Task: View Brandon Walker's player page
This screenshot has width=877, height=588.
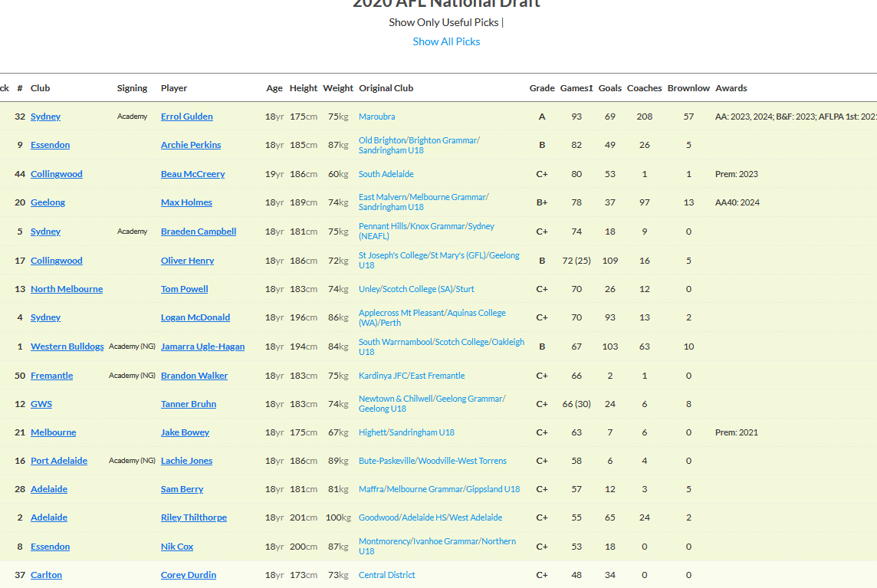Action: click(194, 376)
